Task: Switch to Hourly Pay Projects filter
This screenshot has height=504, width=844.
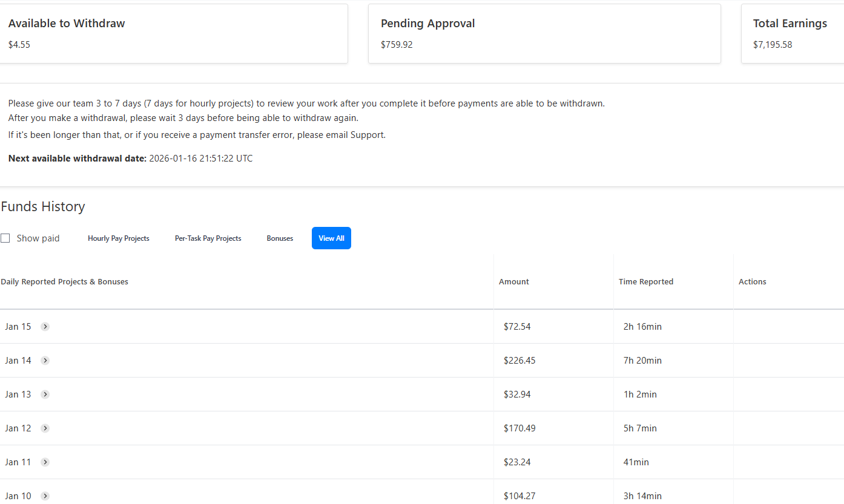Action: coord(119,238)
